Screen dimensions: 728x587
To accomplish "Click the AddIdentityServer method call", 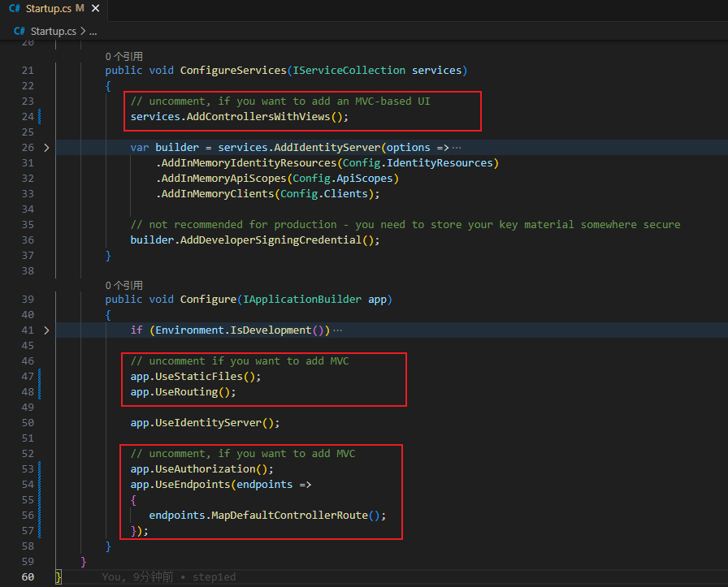I will click(327, 148).
